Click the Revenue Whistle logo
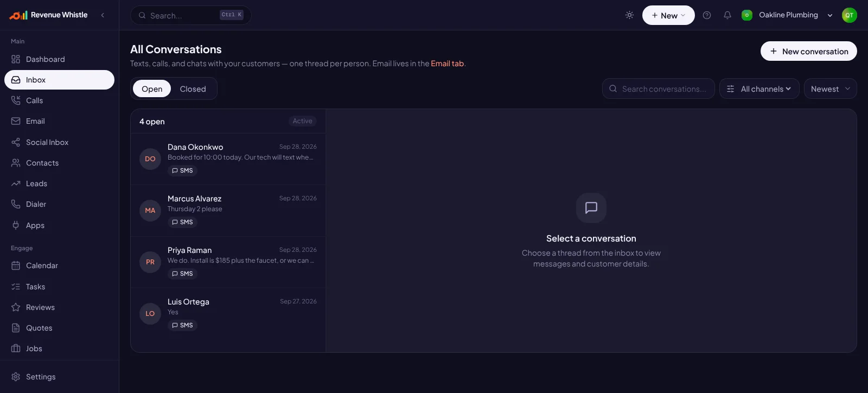This screenshot has height=393, width=868. (48, 15)
